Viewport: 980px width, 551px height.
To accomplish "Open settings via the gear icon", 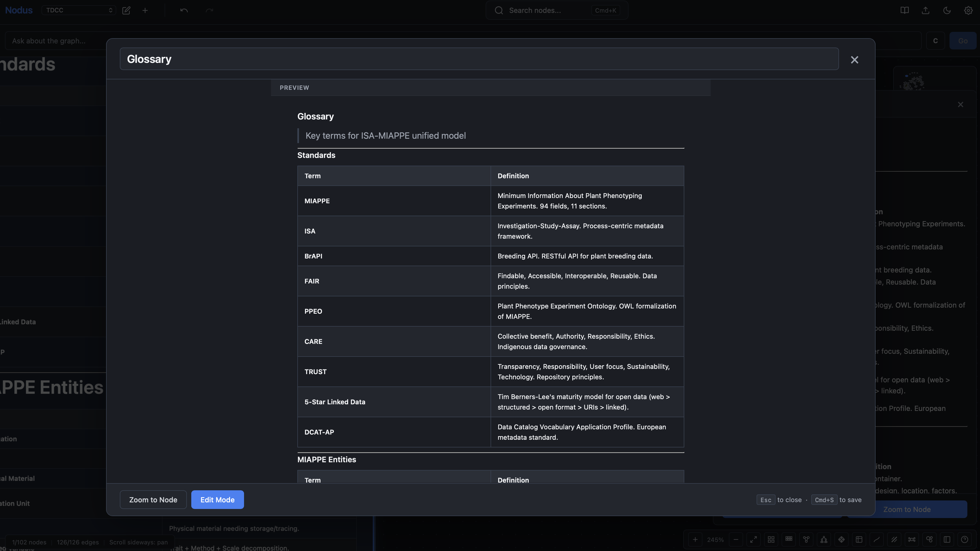I will coord(968,10).
